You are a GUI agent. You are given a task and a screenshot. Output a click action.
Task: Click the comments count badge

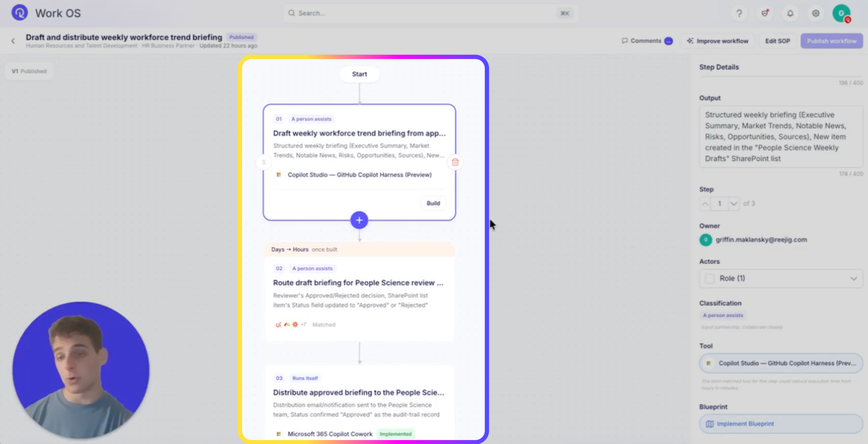[669, 41]
